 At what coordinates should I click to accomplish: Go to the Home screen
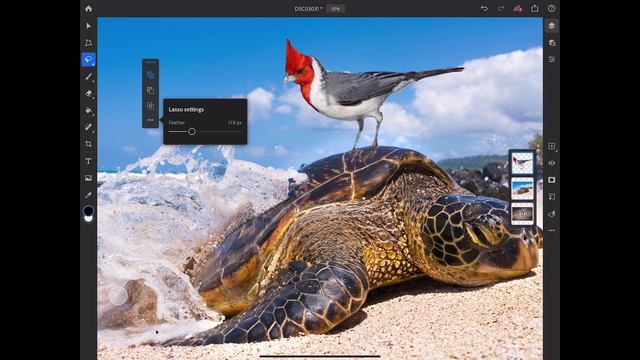click(x=89, y=9)
